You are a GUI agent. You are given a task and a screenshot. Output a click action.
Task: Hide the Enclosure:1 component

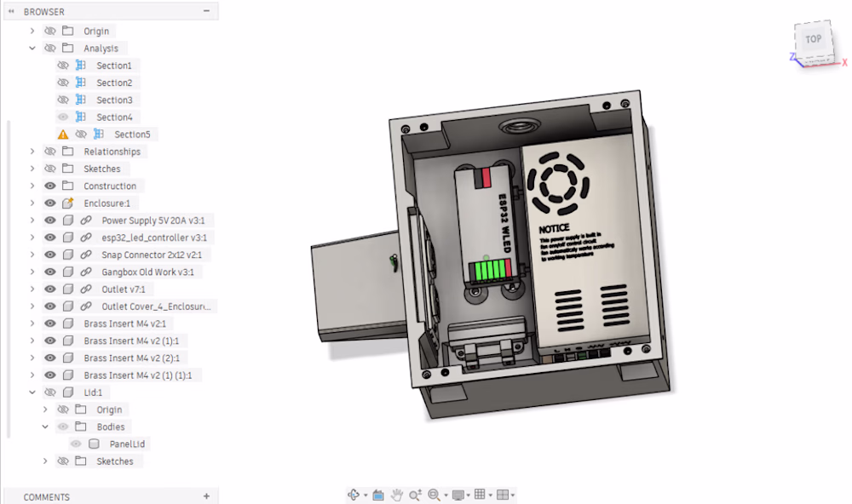(x=50, y=203)
